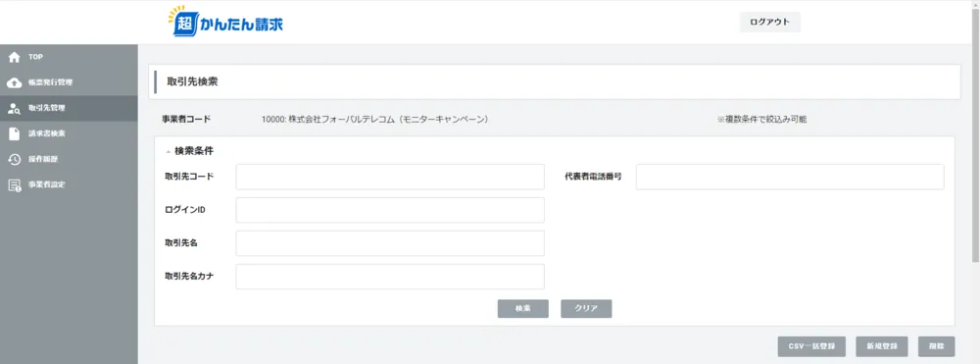The width and height of the screenshot is (980, 364).
Task: Focus the 代表者電話番号 input field
Action: click(790, 177)
